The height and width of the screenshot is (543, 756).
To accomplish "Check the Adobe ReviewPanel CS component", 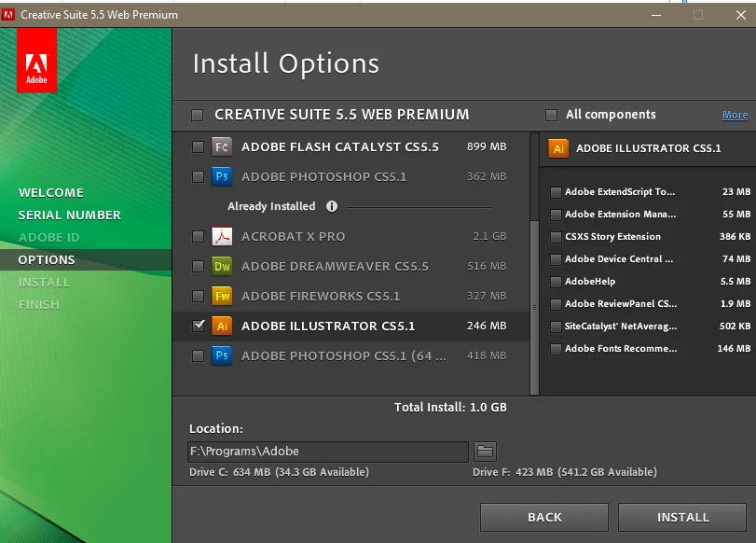I will click(x=556, y=304).
